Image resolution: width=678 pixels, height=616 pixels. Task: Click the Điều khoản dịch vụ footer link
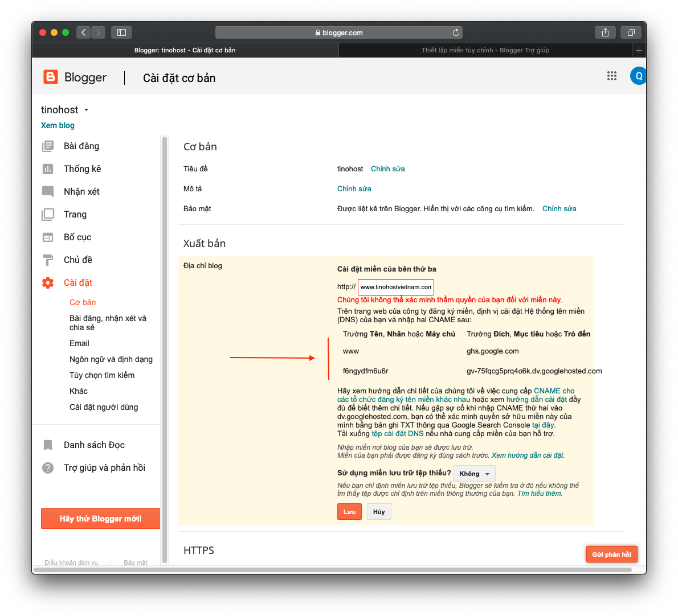(71, 562)
